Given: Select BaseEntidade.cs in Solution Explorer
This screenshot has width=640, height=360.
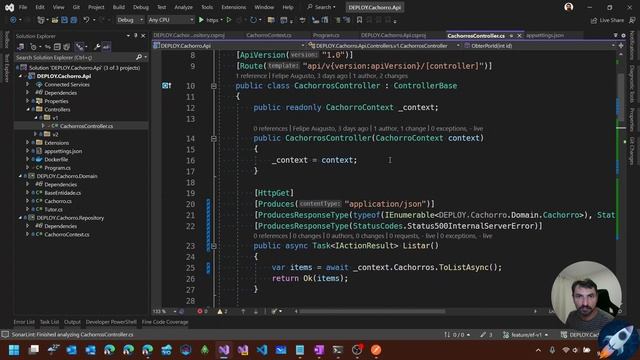Looking at the screenshot, I should (x=62, y=193).
